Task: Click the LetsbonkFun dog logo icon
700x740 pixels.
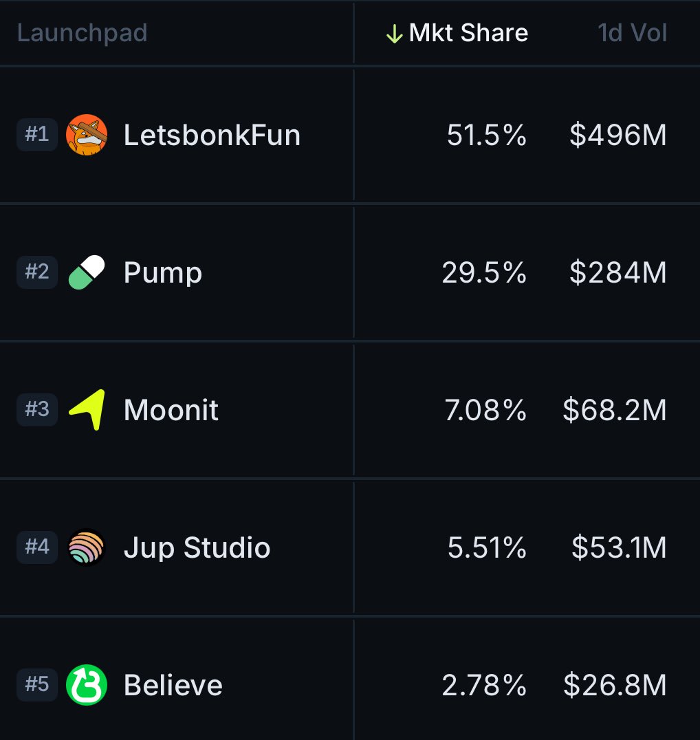Action: tap(87, 135)
